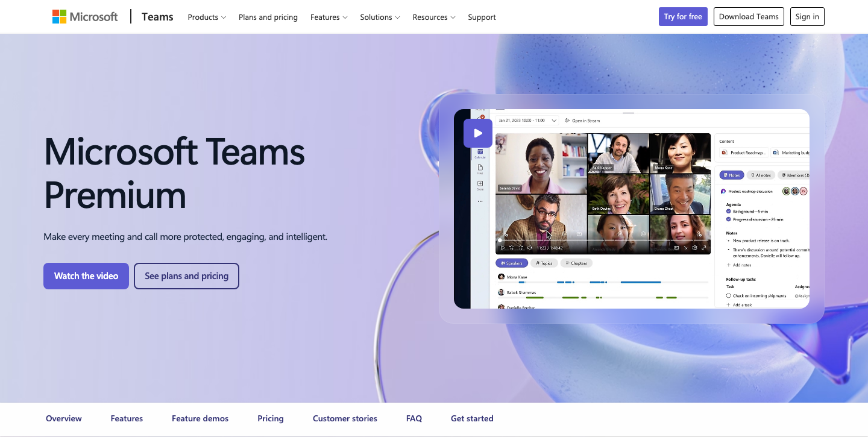Click the large purple play button on video
868x437 pixels.
click(478, 133)
